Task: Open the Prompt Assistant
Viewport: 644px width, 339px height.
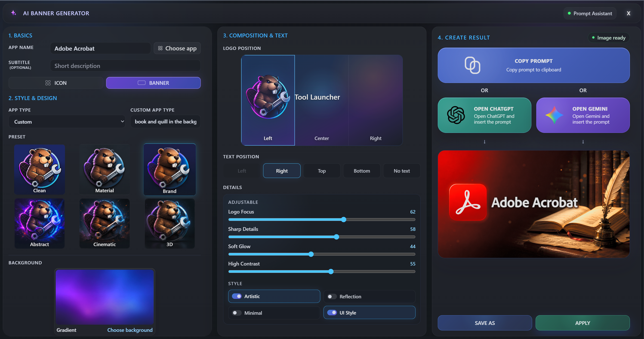Action: point(590,13)
